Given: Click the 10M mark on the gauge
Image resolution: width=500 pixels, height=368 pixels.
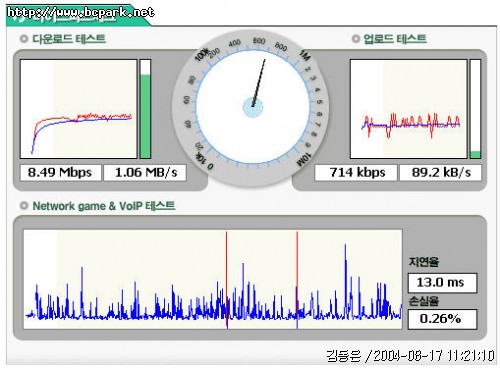Looking at the screenshot, I should (304, 159).
